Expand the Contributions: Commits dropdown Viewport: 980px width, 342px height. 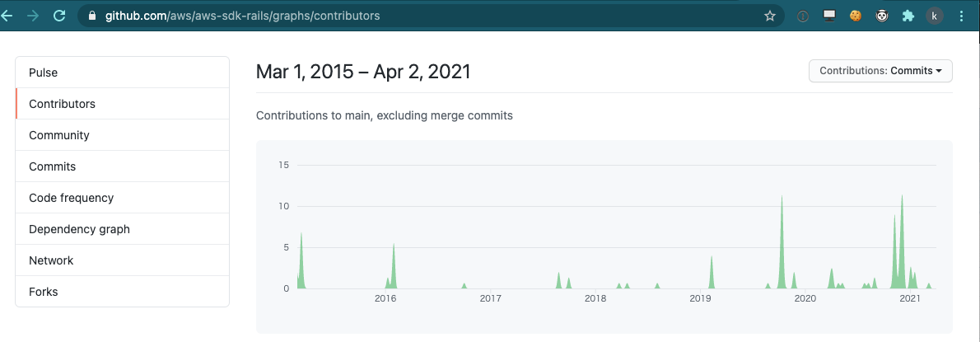click(x=880, y=71)
